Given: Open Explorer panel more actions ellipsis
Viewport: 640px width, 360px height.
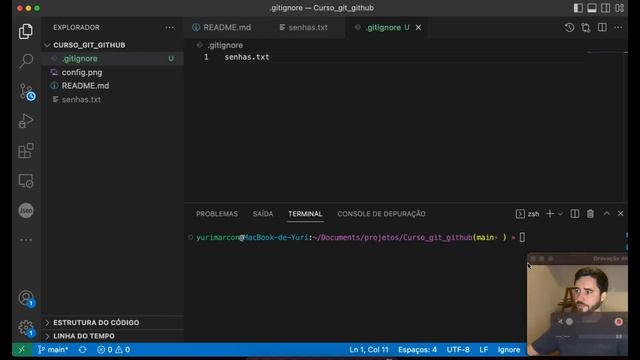Looking at the screenshot, I should [169, 27].
